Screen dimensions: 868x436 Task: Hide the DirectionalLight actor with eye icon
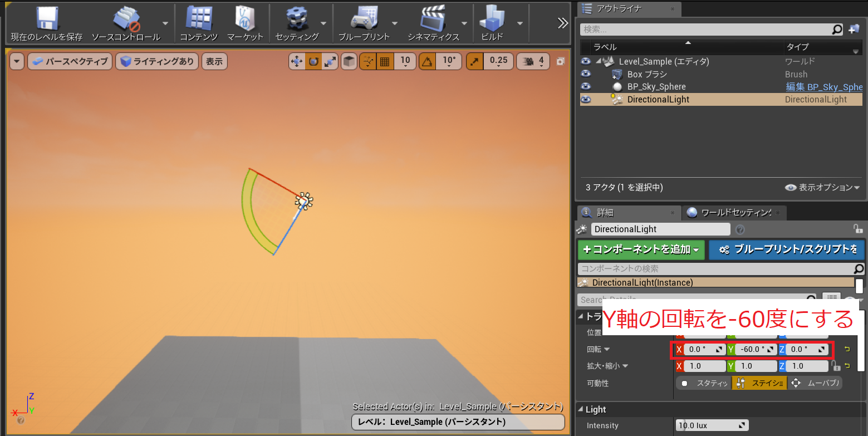[x=585, y=100]
